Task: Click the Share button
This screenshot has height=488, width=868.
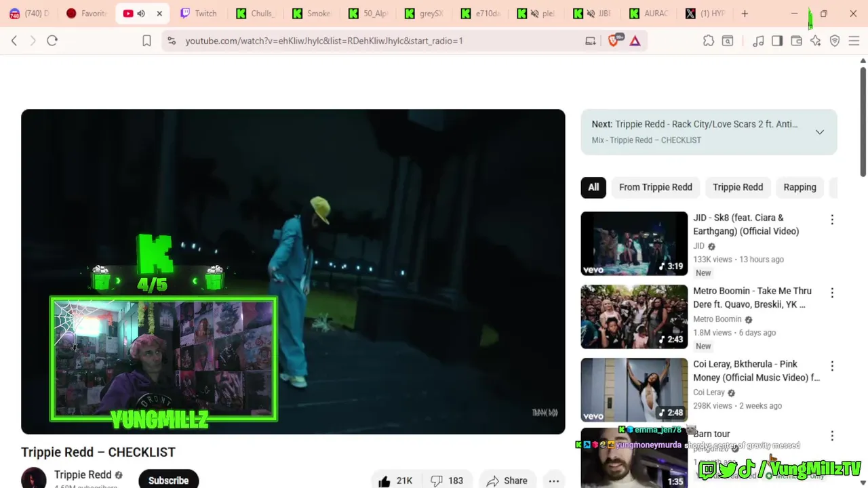Action: [507, 481]
